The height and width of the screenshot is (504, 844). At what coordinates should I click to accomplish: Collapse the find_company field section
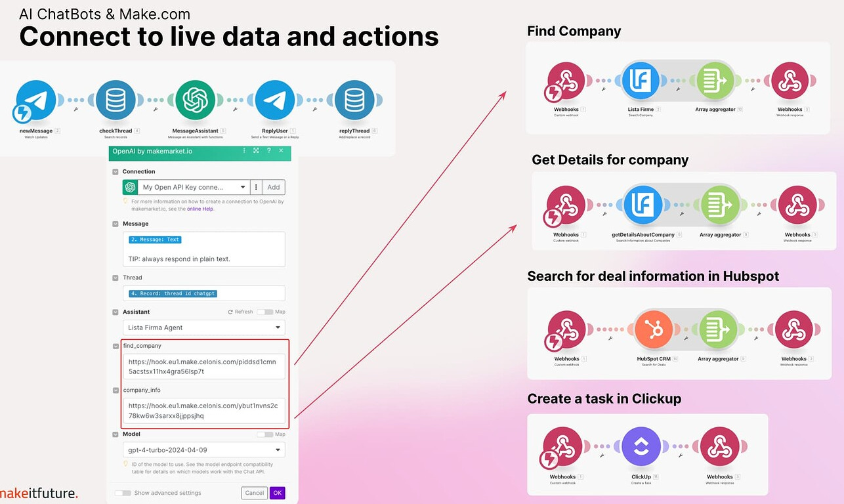click(x=116, y=346)
